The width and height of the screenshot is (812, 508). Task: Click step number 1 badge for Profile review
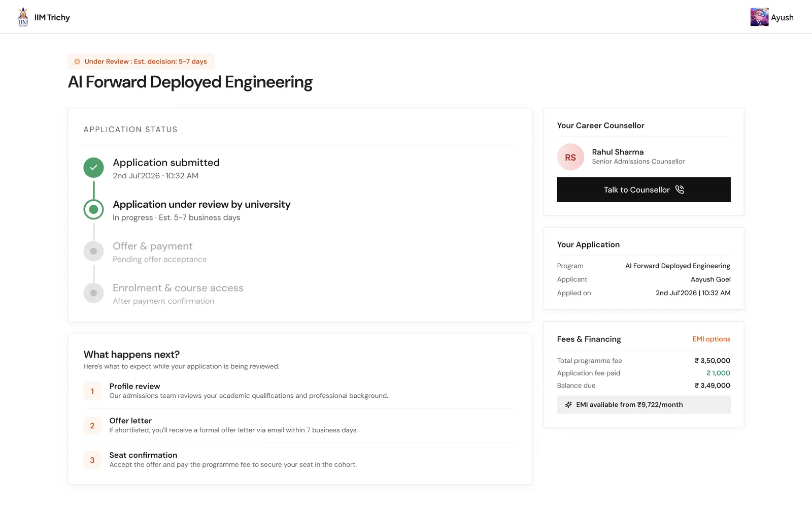pyautogui.click(x=92, y=391)
